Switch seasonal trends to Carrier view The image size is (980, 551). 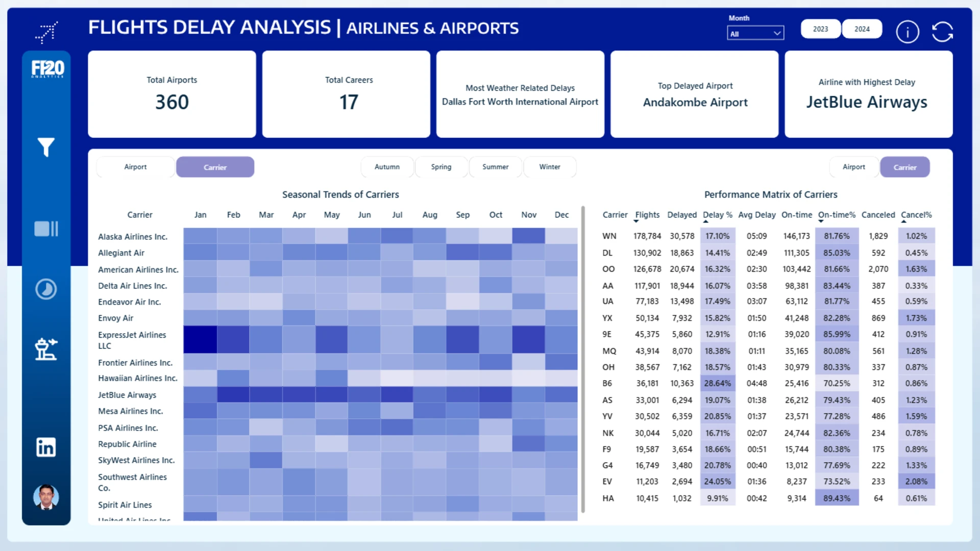coord(215,167)
